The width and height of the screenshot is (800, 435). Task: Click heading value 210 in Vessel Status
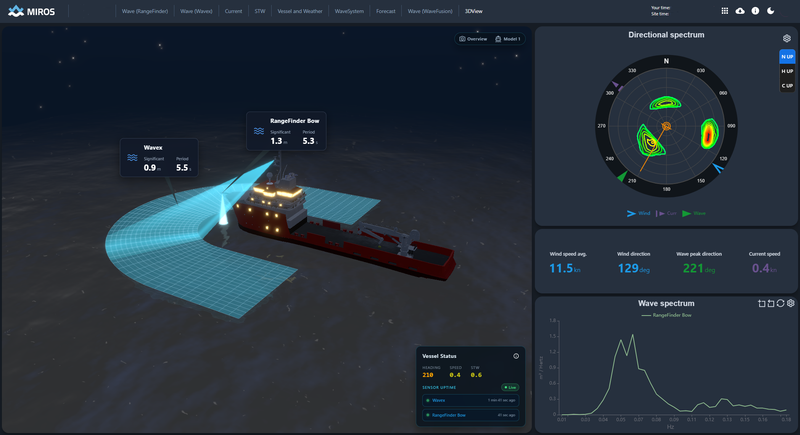tap(428, 375)
